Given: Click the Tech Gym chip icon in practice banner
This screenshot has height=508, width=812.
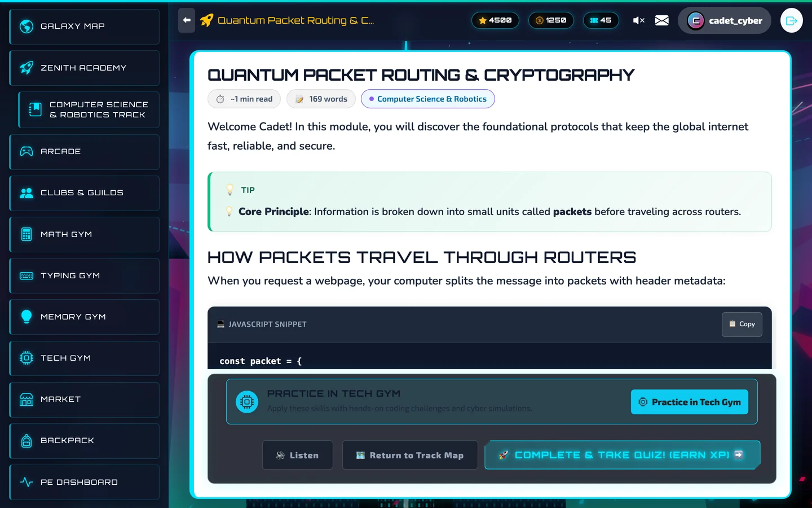Looking at the screenshot, I should [247, 402].
